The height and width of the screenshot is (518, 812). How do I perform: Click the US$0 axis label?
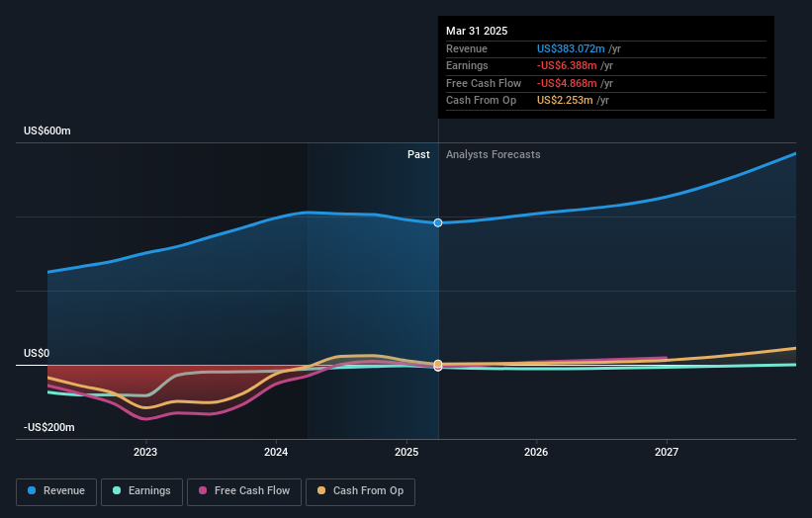pos(37,354)
